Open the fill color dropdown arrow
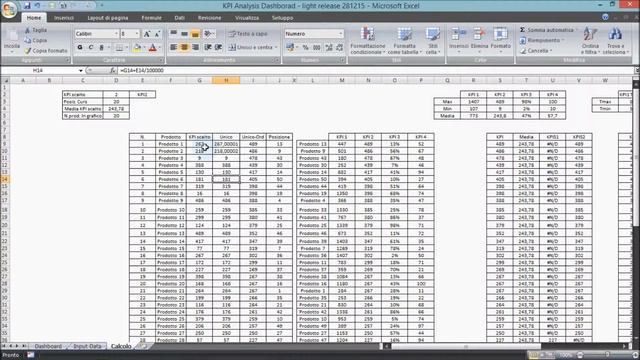The image size is (640, 360). point(144,48)
